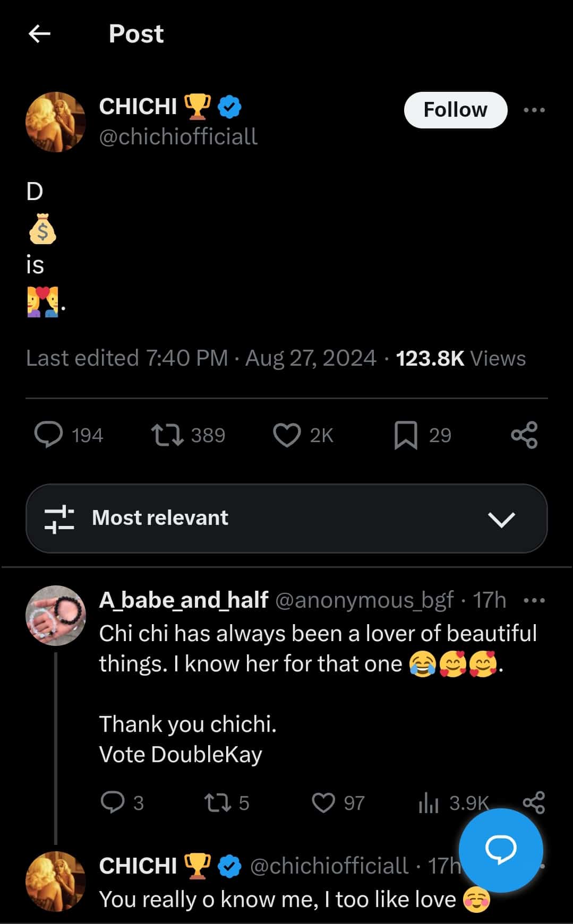Open the reply sort filter icon
This screenshot has width=573, height=924.
[59, 519]
